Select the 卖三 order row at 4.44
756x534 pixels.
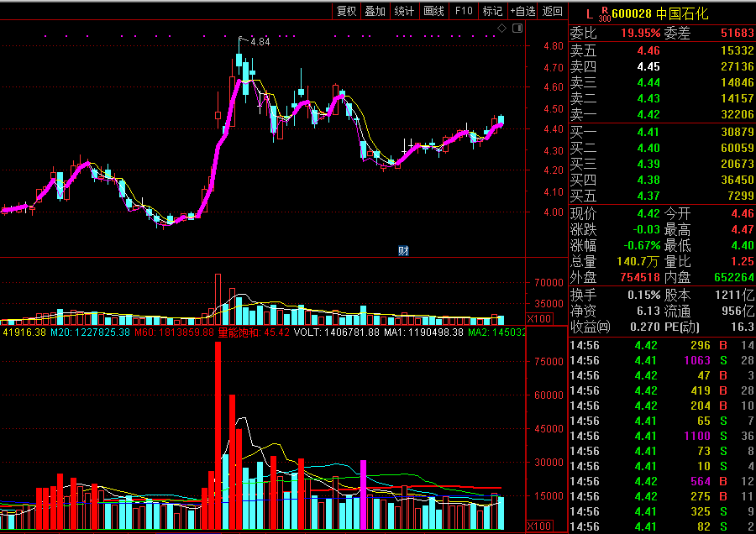coord(662,82)
